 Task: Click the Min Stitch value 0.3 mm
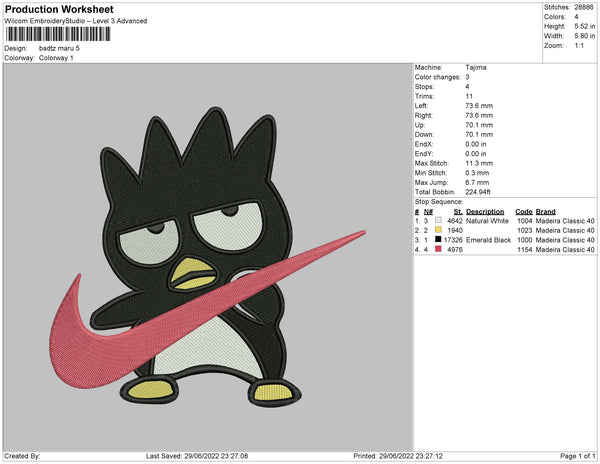pyautogui.click(x=477, y=173)
